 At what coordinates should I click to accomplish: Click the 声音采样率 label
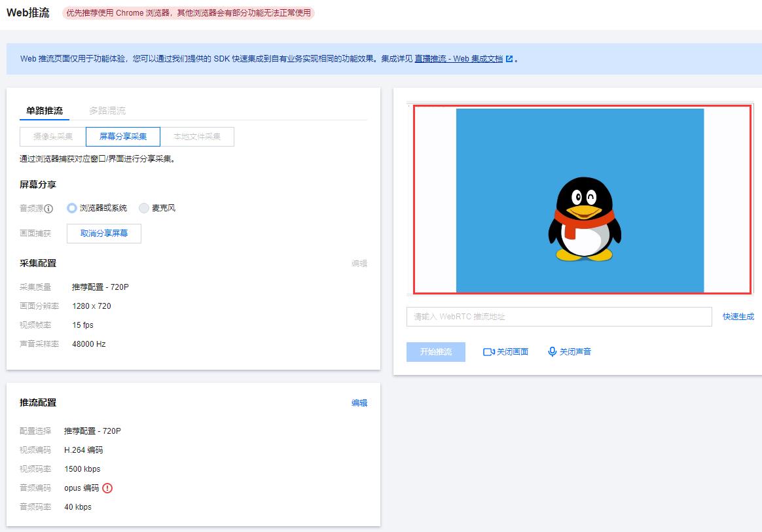[39, 344]
